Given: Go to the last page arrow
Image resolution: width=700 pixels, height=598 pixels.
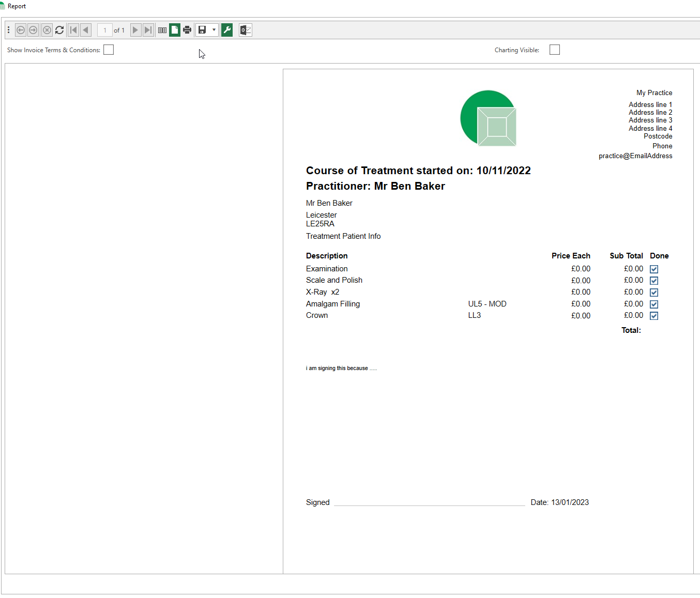Looking at the screenshot, I should point(148,30).
